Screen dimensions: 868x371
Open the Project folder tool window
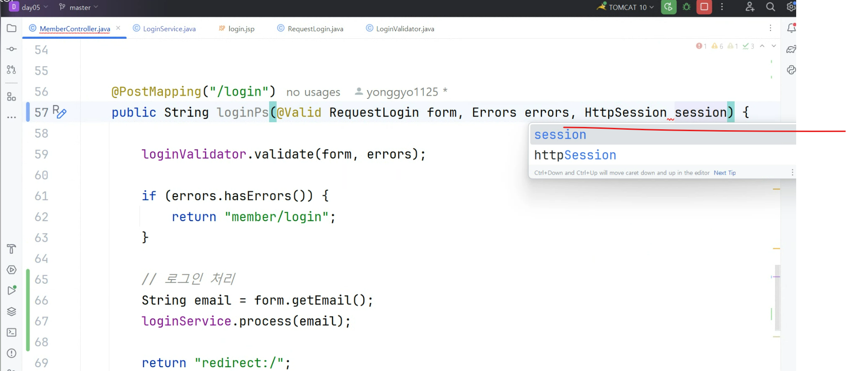(12, 28)
